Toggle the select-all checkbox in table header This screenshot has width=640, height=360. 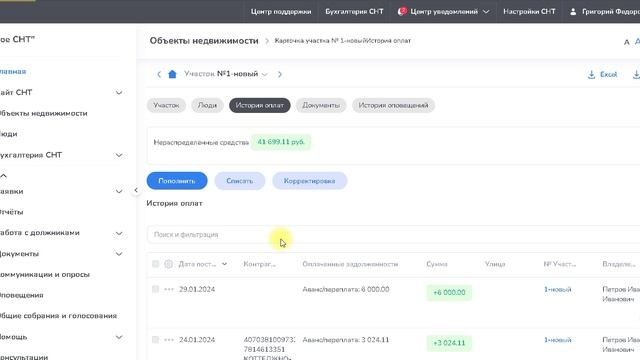[156, 264]
